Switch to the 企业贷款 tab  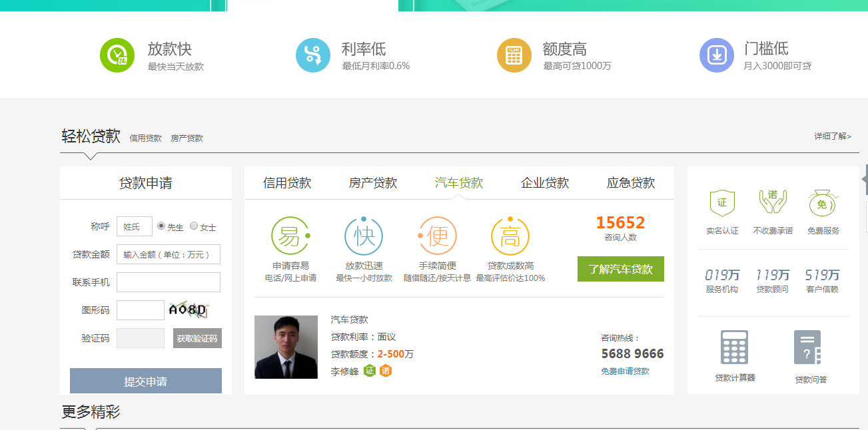pyautogui.click(x=545, y=183)
